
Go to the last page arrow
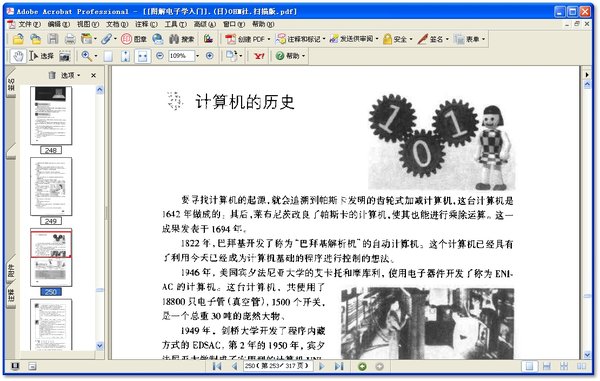click(x=339, y=366)
